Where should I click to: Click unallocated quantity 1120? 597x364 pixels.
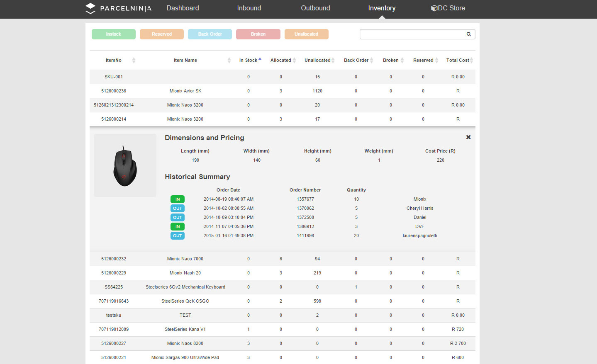317,91
